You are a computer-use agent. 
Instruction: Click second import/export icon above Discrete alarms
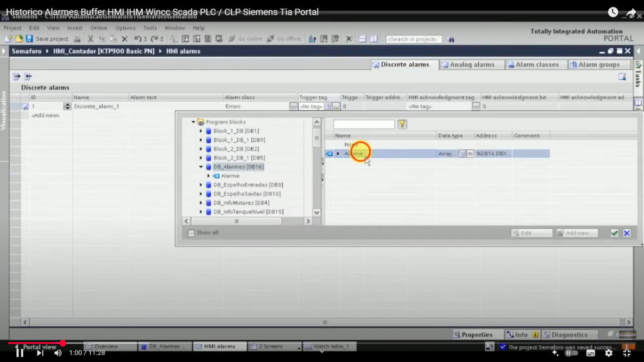28,76
